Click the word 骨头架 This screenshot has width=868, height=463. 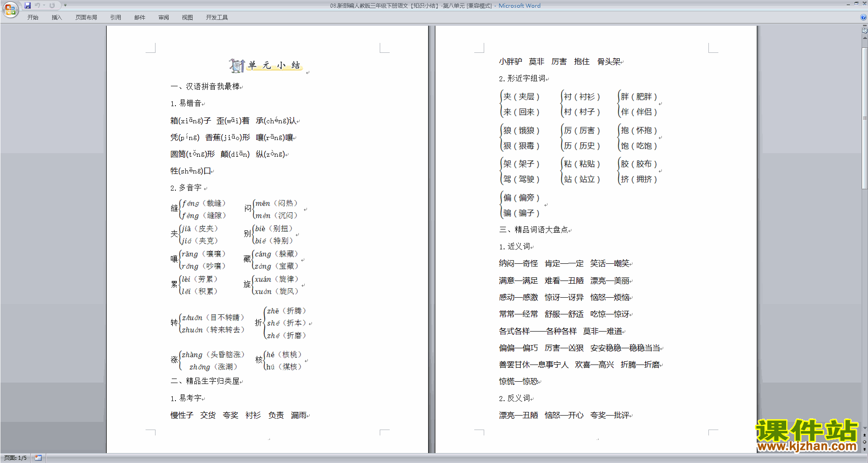tap(609, 61)
